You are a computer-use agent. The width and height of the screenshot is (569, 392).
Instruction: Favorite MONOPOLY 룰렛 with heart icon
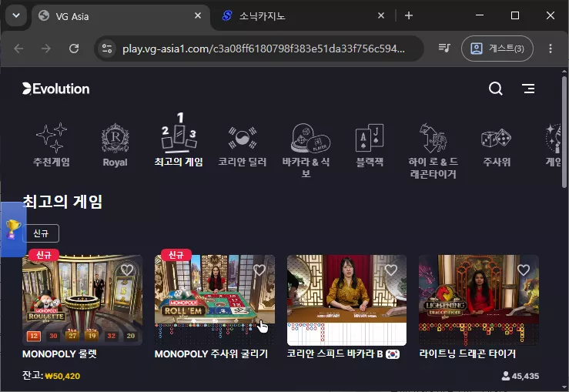126,270
